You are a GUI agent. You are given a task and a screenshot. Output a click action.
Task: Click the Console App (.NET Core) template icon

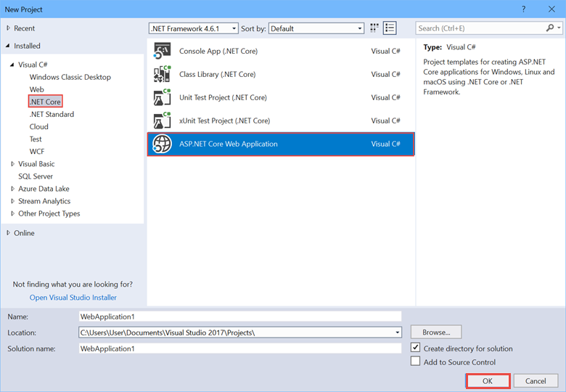click(162, 51)
